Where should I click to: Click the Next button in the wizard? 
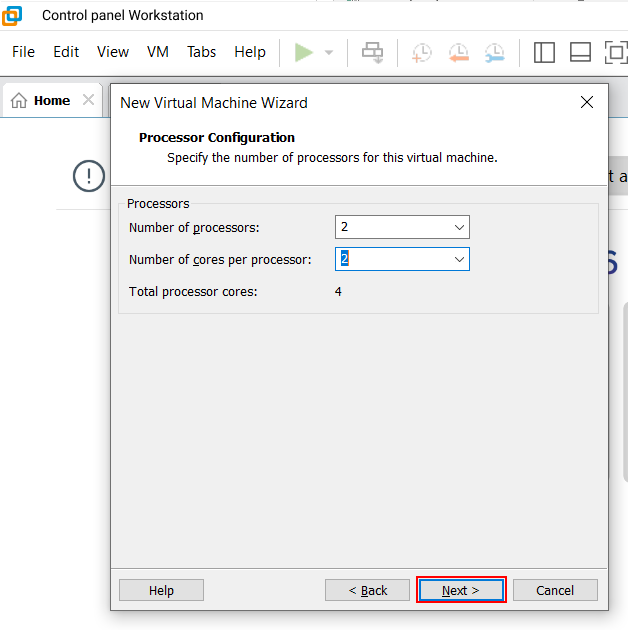[x=461, y=590]
